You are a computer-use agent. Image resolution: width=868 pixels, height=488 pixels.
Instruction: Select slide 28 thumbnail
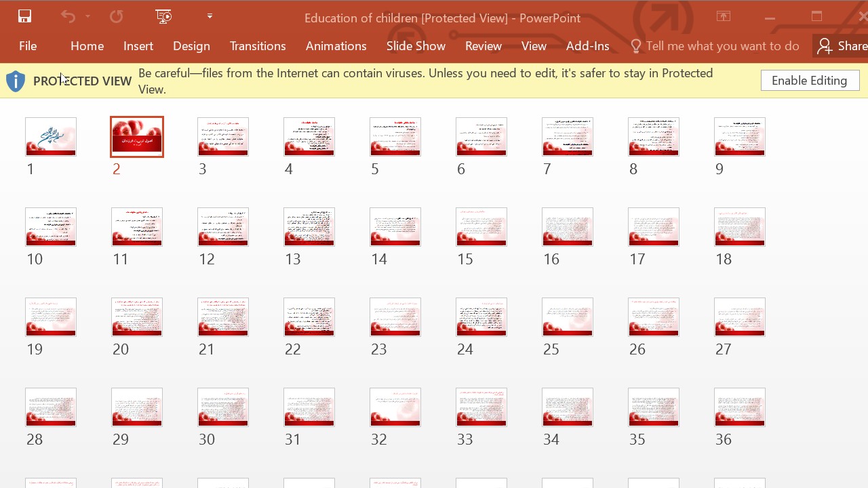pos(51,407)
